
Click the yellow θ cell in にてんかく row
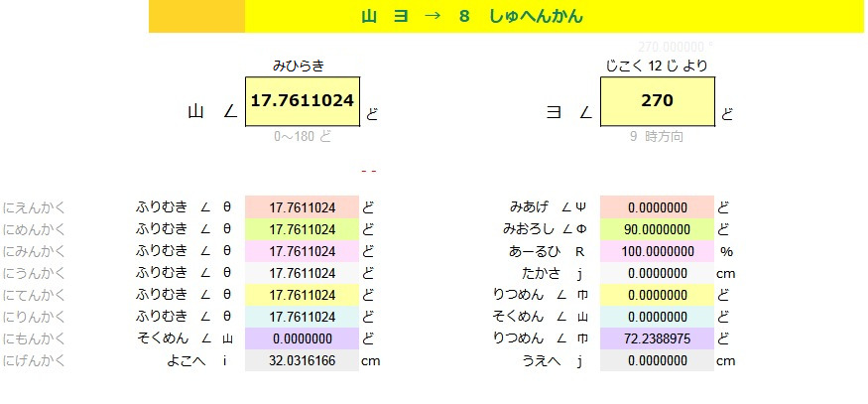pyautogui.click(x=302, y=295)
